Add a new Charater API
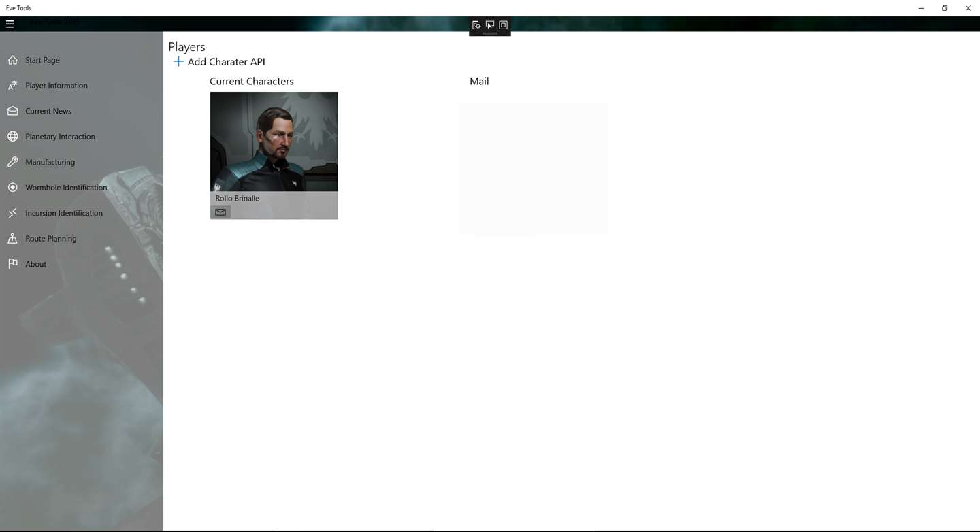 [x=219, y=62]
